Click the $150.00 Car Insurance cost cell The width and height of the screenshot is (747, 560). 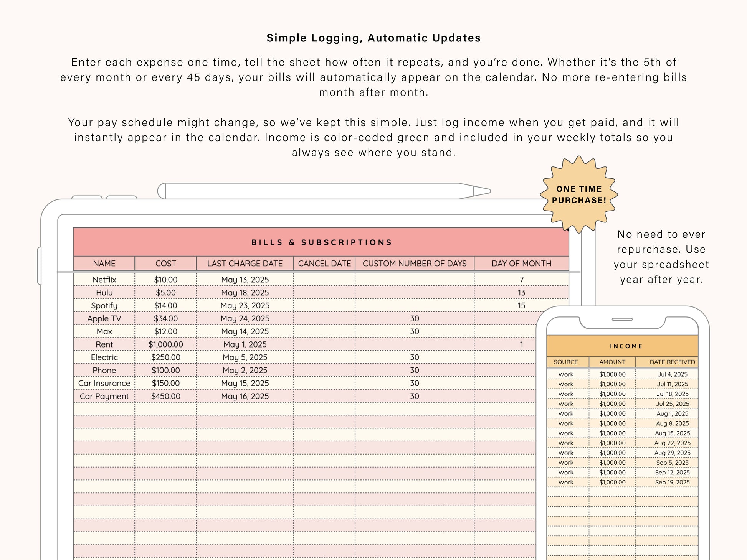[x=165, y=384]
